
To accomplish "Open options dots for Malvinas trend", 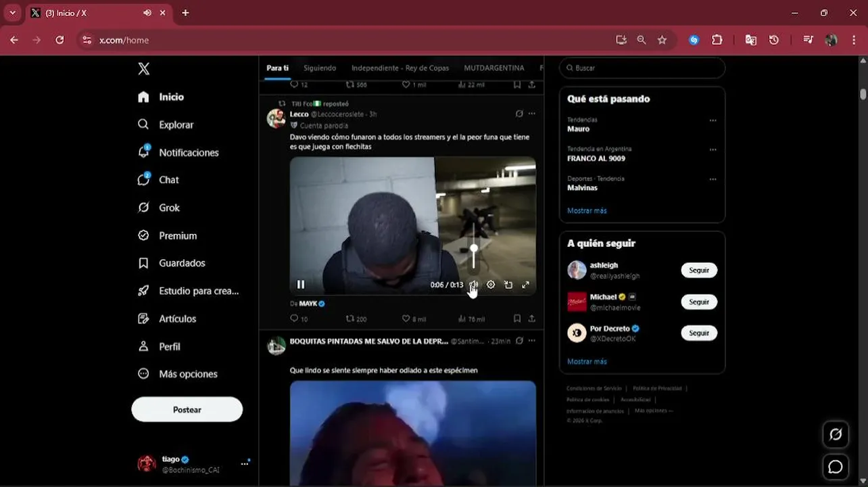I will 713,179.
